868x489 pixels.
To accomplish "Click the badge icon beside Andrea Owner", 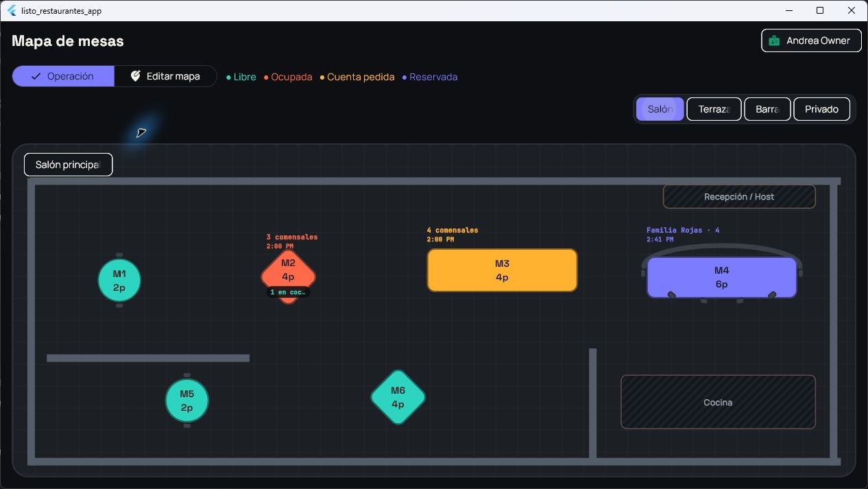I will [x=774, y=40].
